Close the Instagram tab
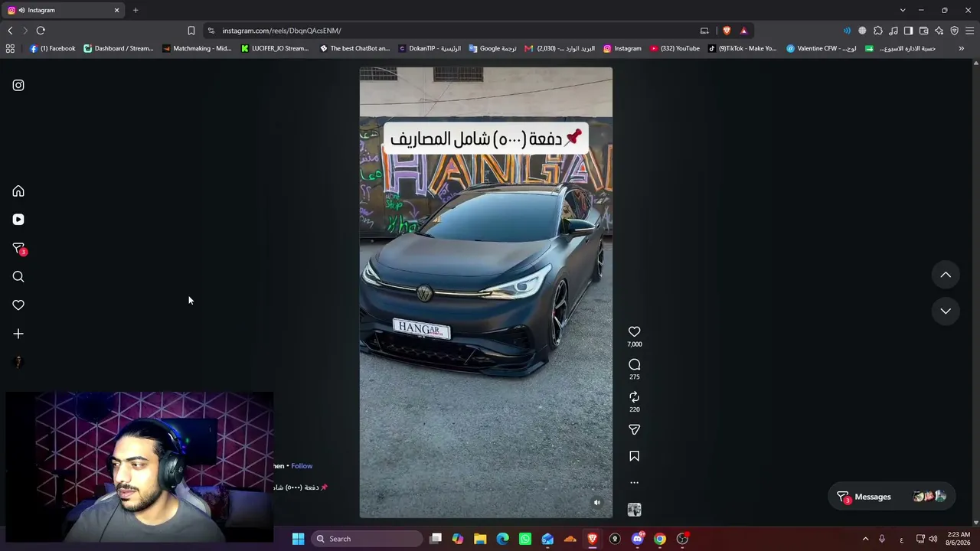This screenshot has width=980, height=551. tap(116, 10)
